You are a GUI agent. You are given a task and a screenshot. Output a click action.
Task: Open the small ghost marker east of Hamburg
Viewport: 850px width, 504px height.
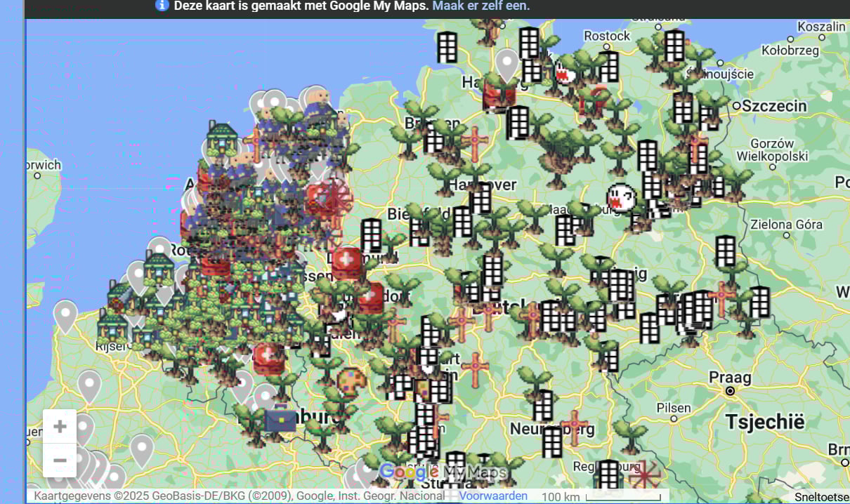563,73
